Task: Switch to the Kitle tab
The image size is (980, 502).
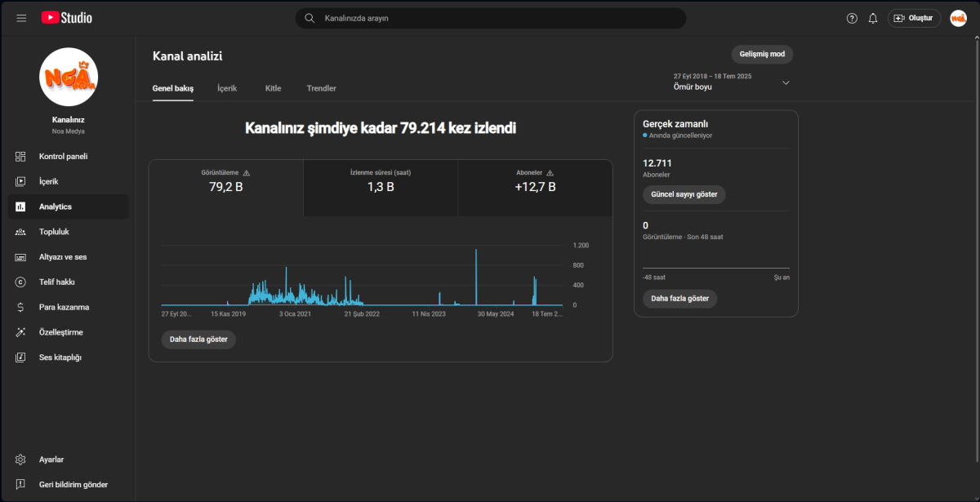Action: point(274,88)
